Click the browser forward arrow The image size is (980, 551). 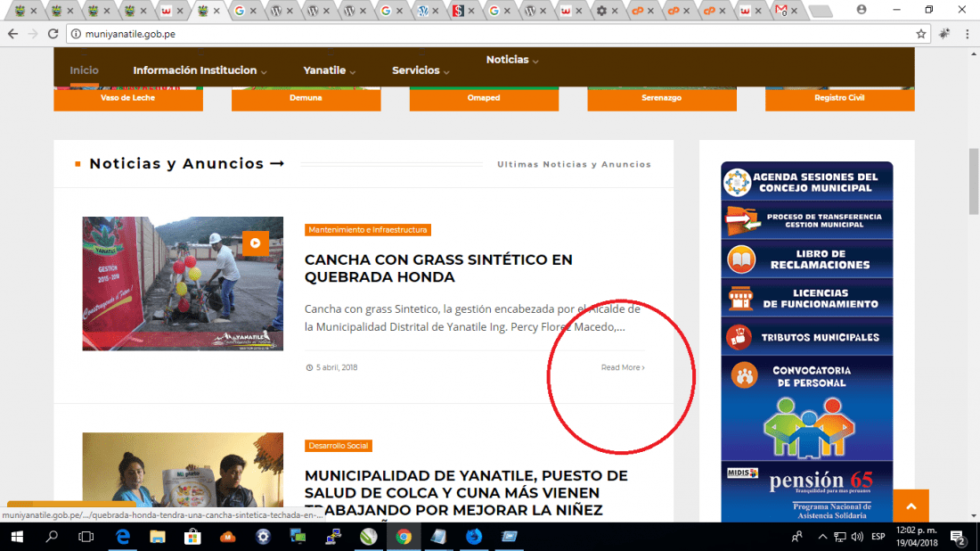coord(33,34)
